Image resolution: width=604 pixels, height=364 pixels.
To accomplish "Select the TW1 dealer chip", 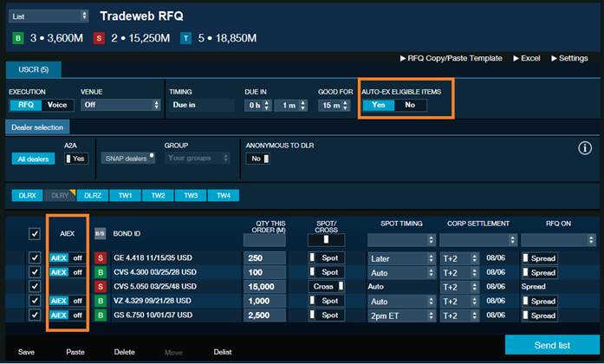I will point(125,196).
